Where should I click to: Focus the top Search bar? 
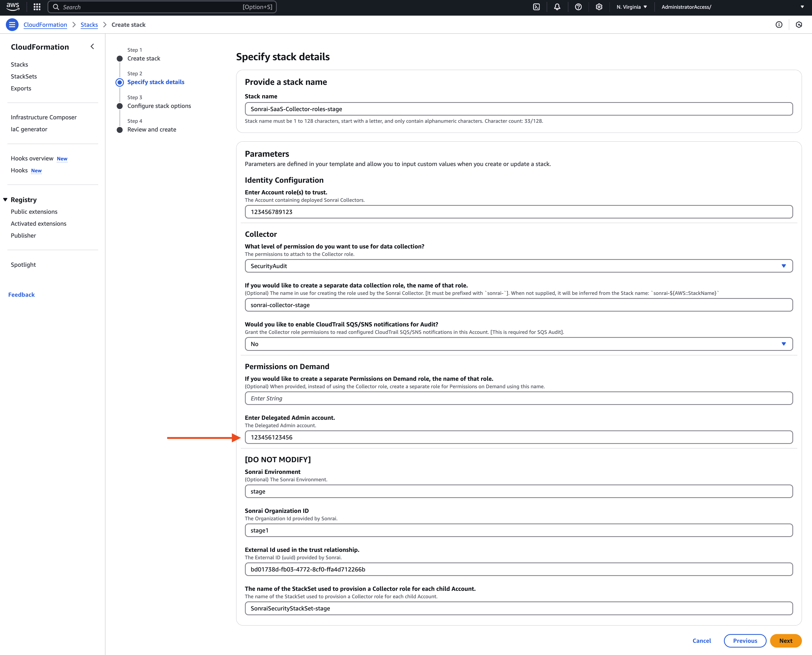(162, 7)
